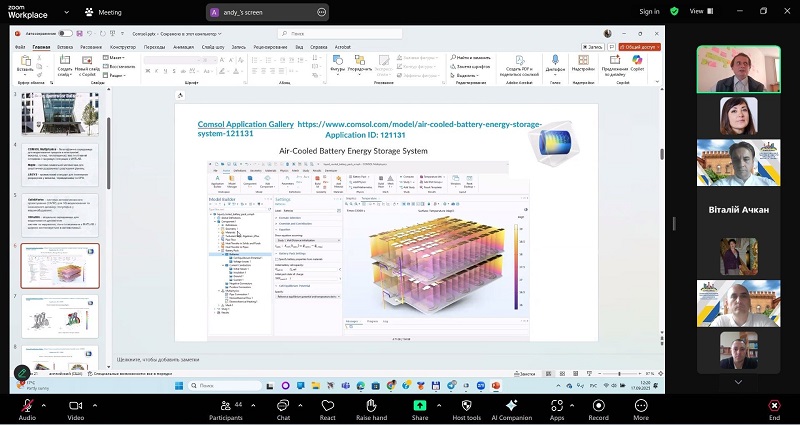Viewport: 800px width, 425px height.
Task: Click Copilot icon in ribbon
Action: pos(637,60)
